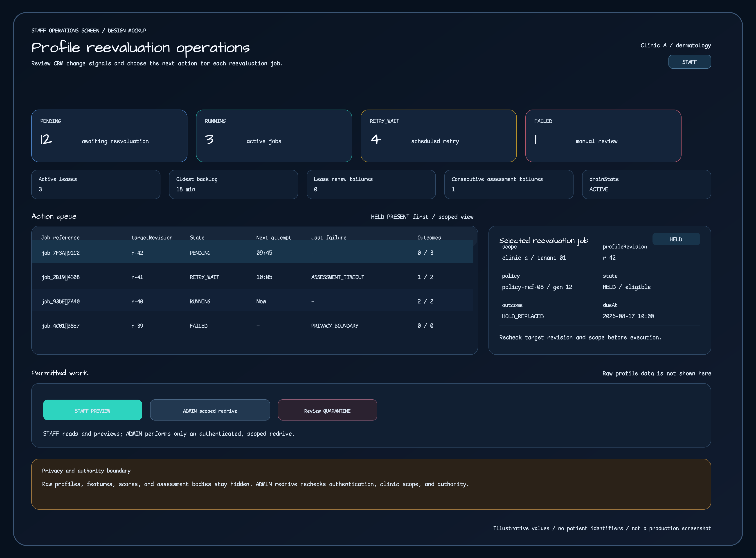Click the dueAt 2026-08-17 10:00 value
756x558 pixels.
[x=628, y=316]
